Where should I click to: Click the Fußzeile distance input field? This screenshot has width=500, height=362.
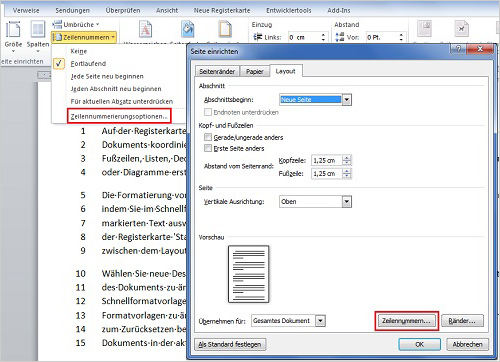click(x=327, y=173)
